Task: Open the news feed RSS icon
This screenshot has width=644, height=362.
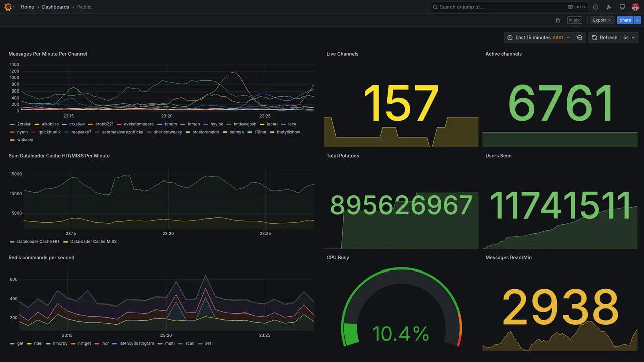Action: point(609,7)
